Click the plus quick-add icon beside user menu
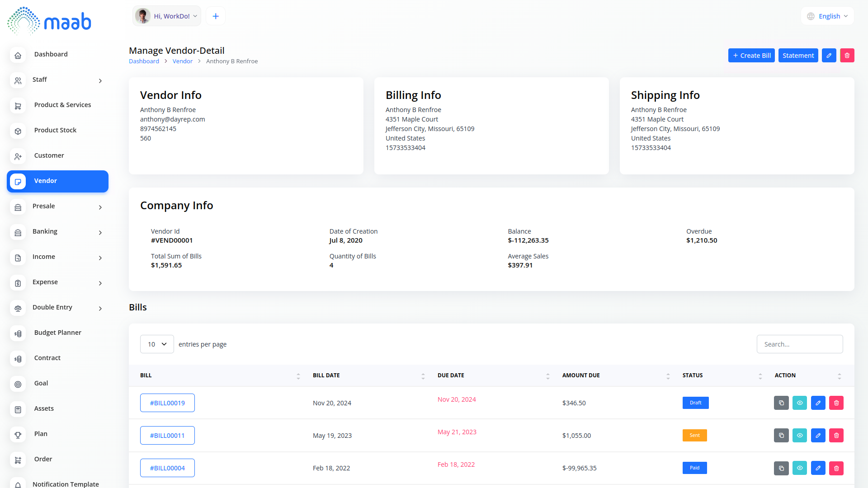 216,16
